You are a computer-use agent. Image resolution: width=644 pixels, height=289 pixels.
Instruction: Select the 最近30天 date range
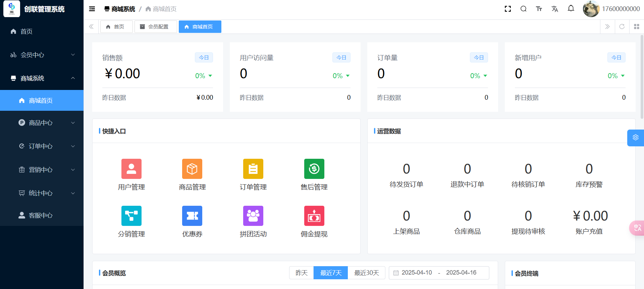[367, 273]
